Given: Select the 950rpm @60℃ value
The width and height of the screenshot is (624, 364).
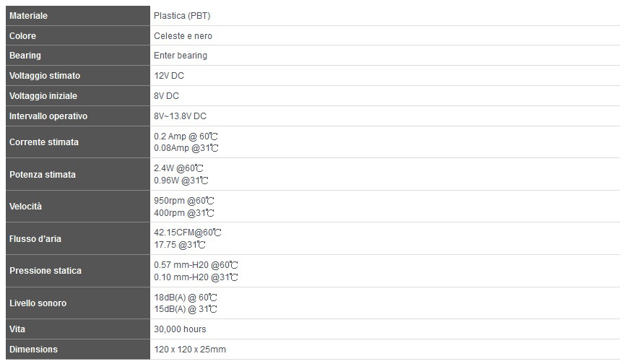Looking at the screenshot, I should 184,201.
